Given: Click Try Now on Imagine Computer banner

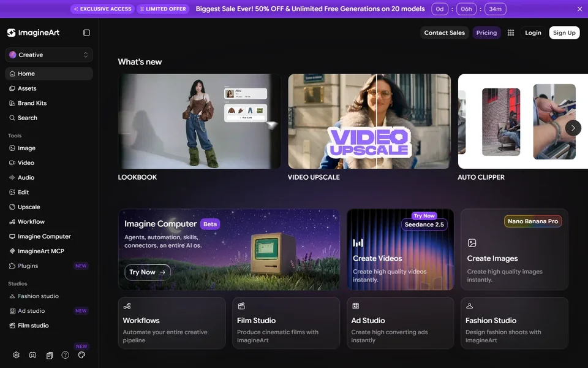Looking at the screenshot, I should [x=148, y=272].
